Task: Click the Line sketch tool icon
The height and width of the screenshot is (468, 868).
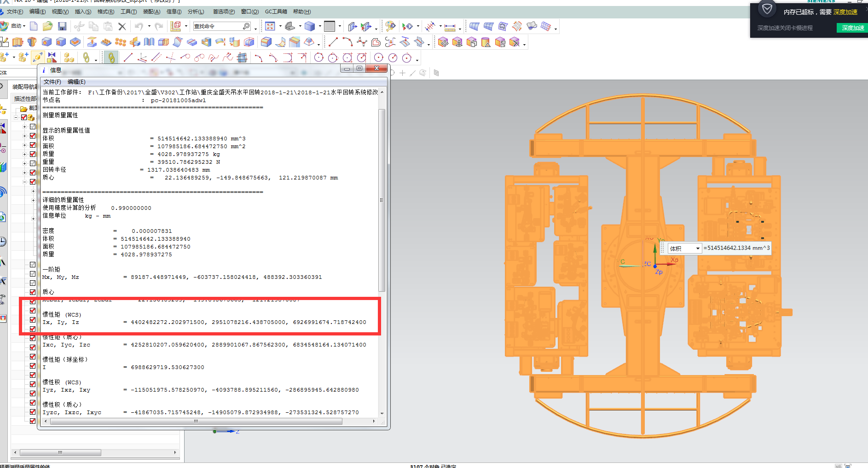Action: pyautogui.click(x=333, y=42)
